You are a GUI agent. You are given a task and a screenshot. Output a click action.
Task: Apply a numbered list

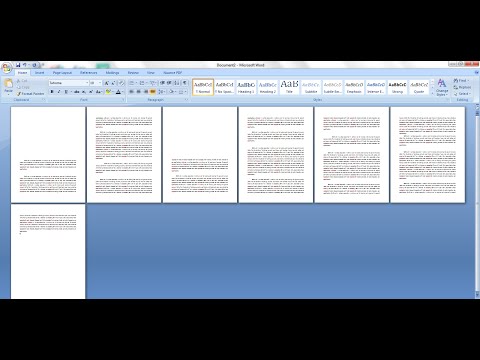[x=142, y=83]
